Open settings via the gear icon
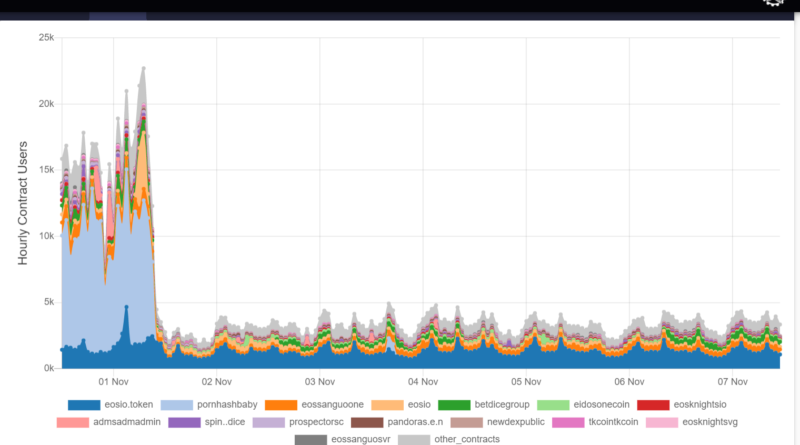 tap(772, 3)
